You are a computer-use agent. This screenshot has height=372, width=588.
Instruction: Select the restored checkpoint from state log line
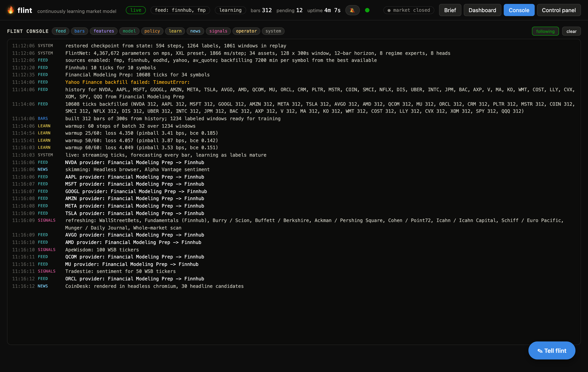(294, 46)
